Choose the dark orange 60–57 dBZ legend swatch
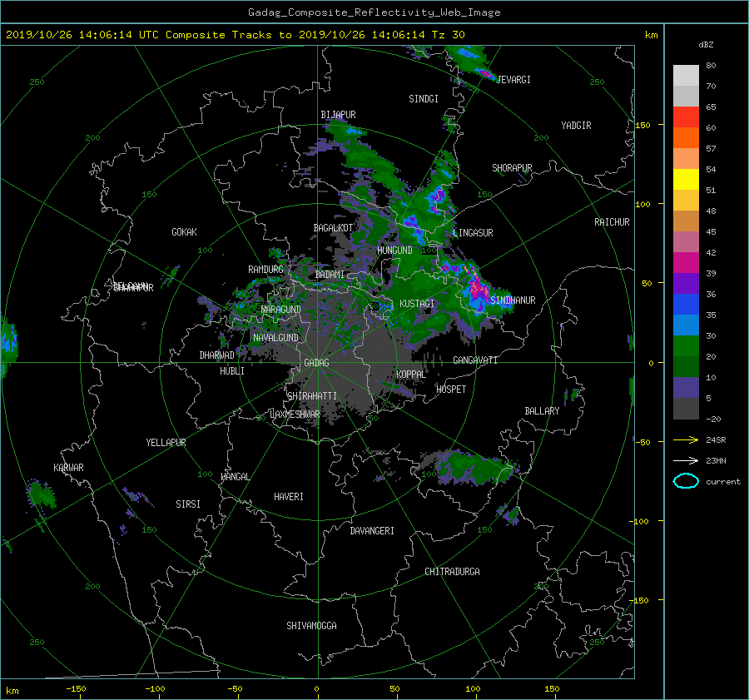Viewport: 749px width, 700px height. (686, 138)
